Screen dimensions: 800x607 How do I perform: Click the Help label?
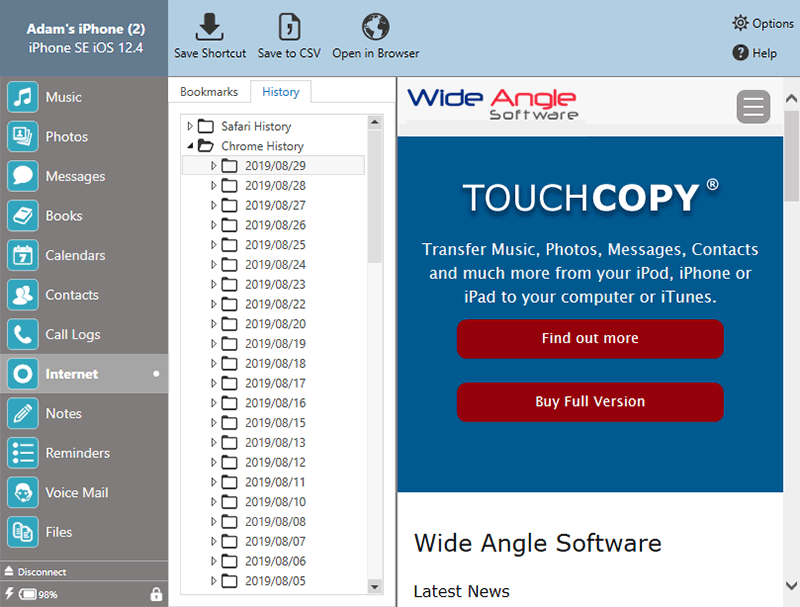pos(764,53)
